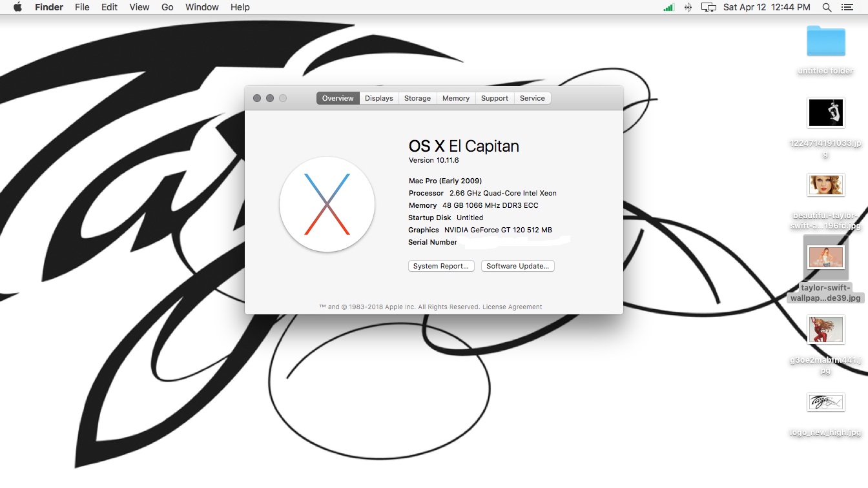868x488 pixels.
Task: Click the Version 10.11.6 text
Action: 434,160
